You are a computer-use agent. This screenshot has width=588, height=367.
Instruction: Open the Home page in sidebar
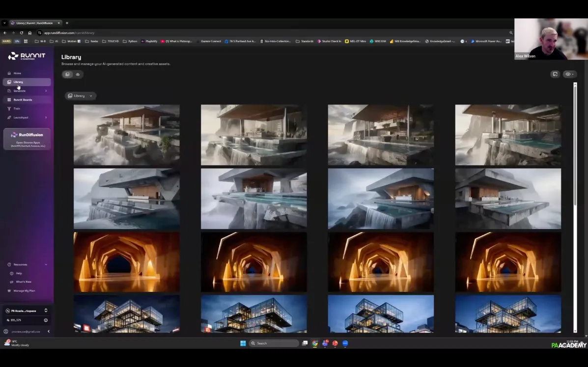click(17, 73)
